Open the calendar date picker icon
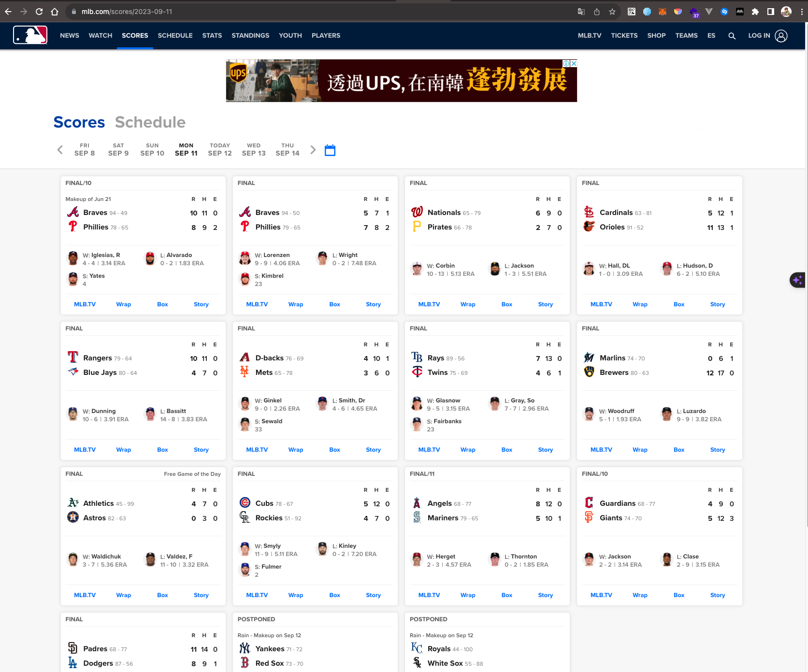808x672 pixels. 330,150
